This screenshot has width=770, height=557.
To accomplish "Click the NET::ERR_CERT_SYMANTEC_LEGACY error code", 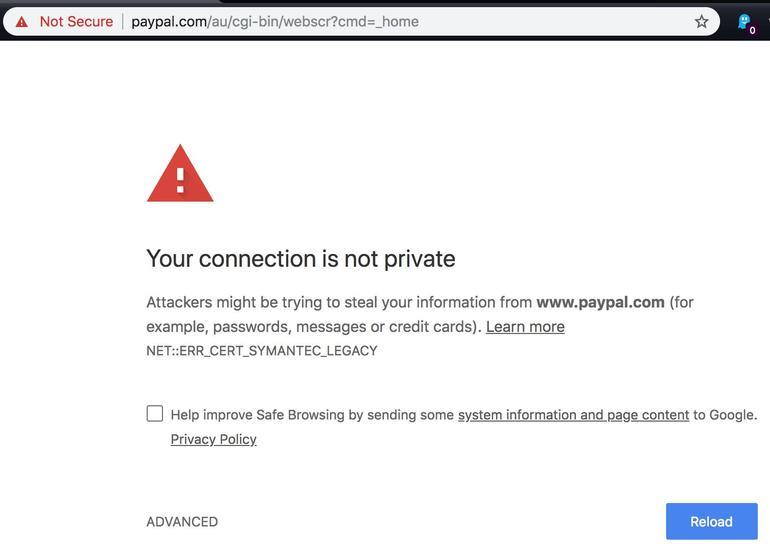I will [262, 351].
